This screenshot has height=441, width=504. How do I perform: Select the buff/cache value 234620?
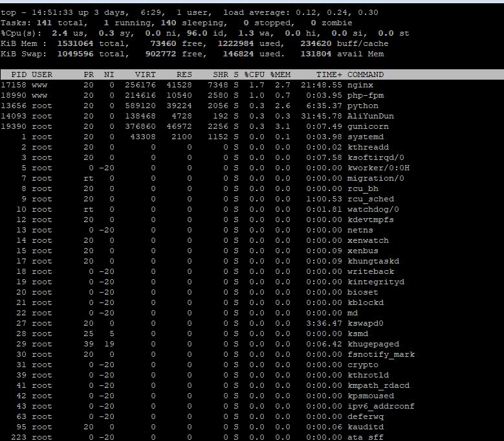click(x=316, y=43)
